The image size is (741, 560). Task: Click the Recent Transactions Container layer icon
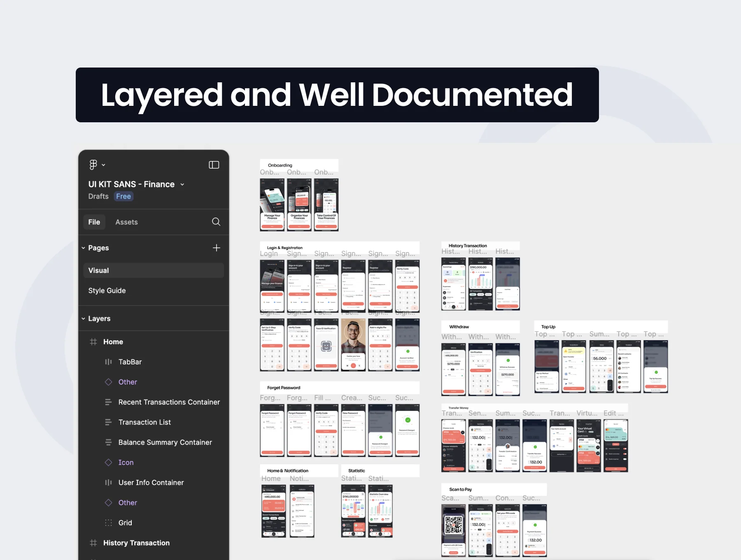(x=108, y=402)
